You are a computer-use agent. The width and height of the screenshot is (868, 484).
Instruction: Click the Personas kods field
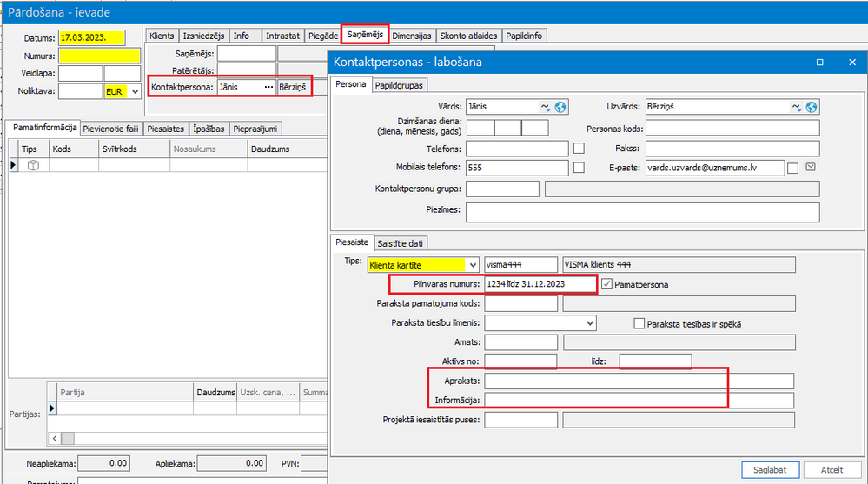(732, 128)
